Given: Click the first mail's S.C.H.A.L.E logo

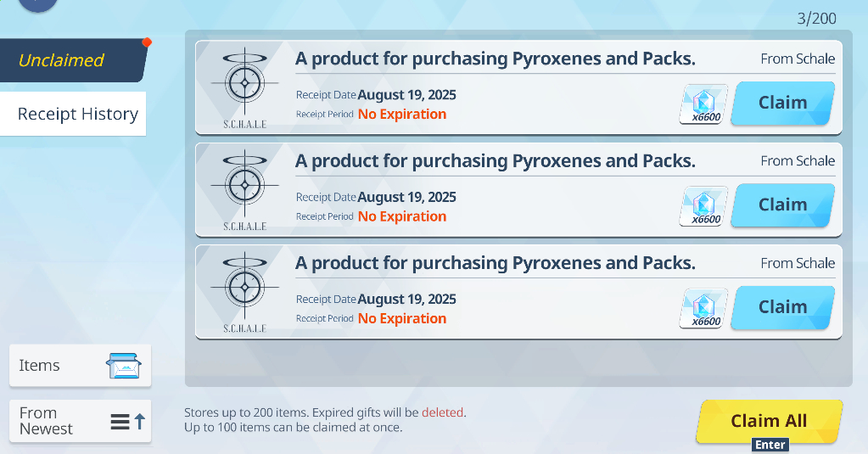Looking at the screenshot, I should point(244,87).
